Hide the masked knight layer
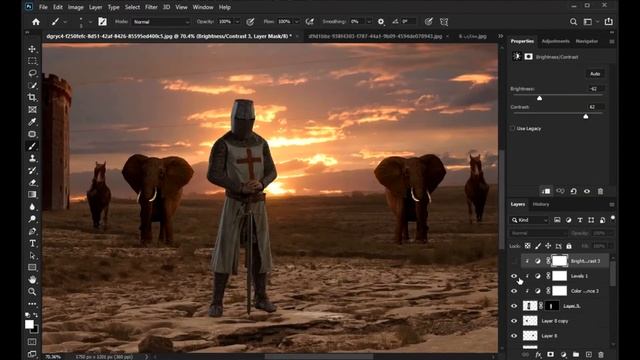Viewport: 640px width, 360px height. 514,306
